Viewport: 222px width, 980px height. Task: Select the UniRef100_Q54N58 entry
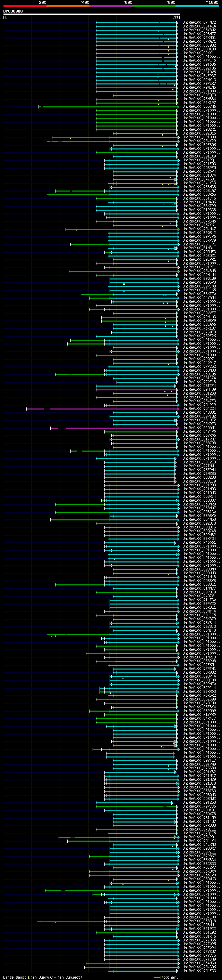click(199, 519)
